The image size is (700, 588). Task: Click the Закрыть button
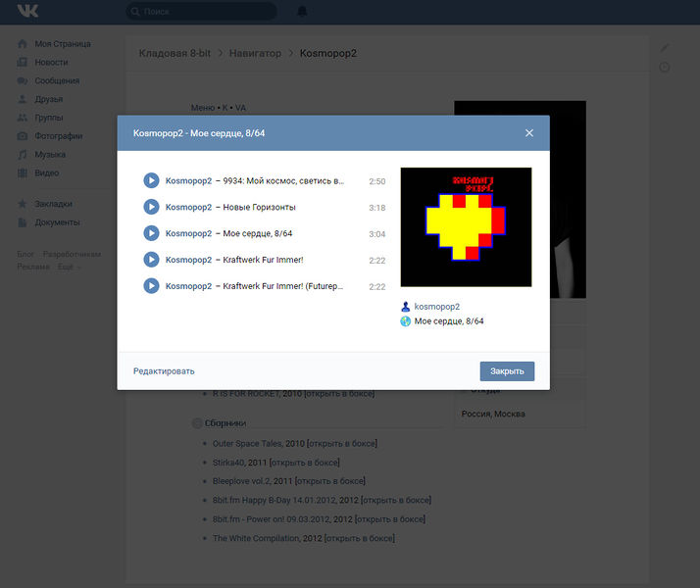pyautogui.click(x=507, y=371)
